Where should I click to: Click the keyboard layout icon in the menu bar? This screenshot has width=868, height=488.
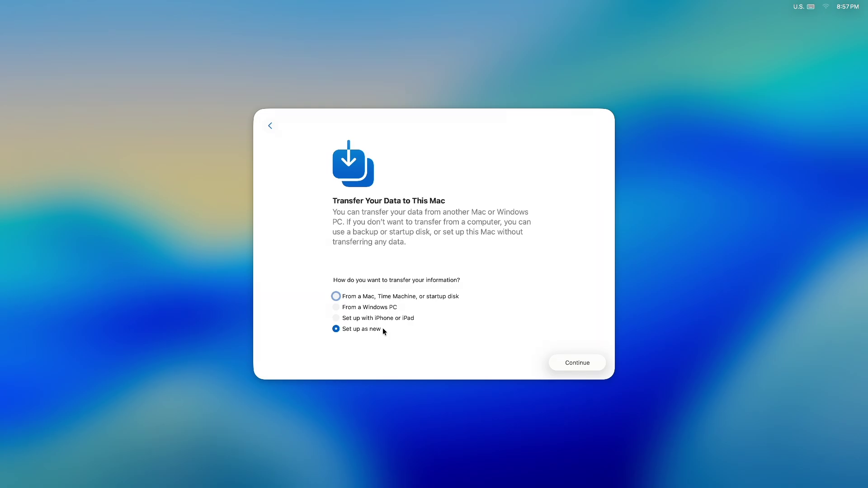pos(811,6)
